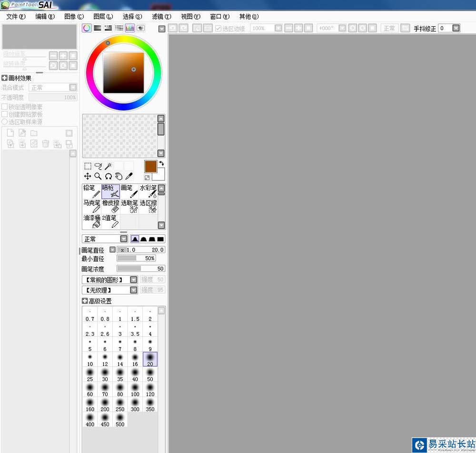This screenshot has width=476, height=453.
Task: Pick the 0.7 brush size preset
Action: click(x=90, y=314)
